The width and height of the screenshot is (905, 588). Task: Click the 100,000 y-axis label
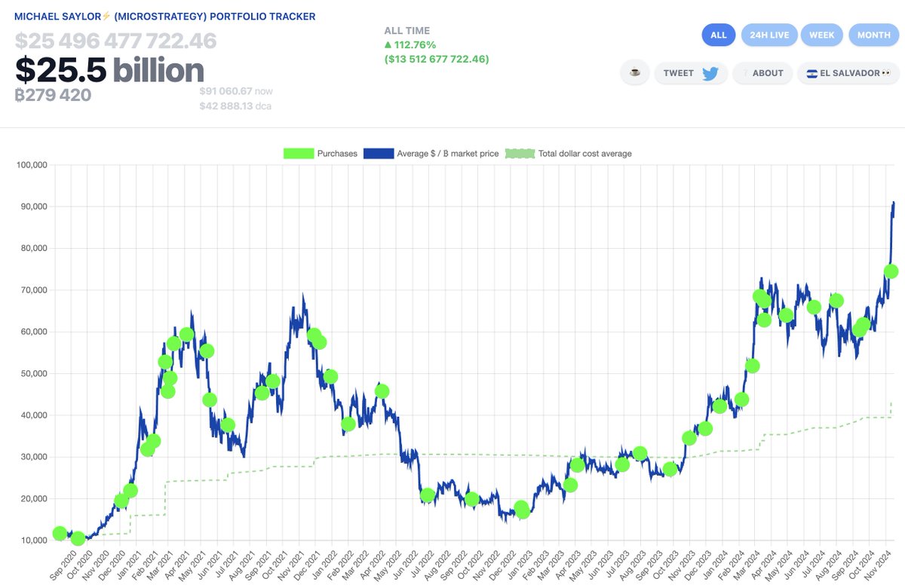coord(32,165)
